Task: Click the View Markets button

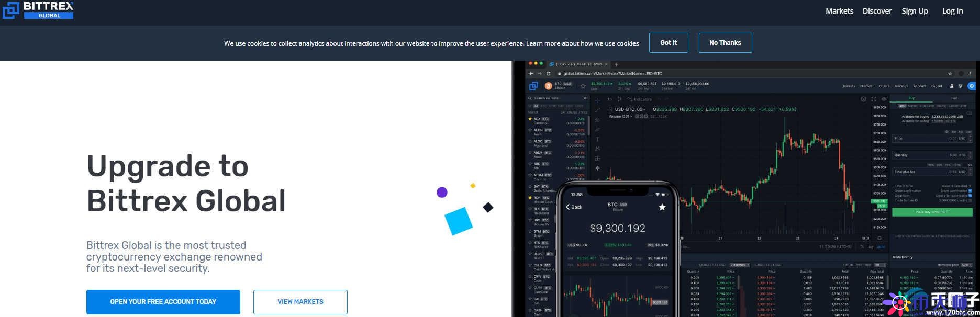Action: point(300,302)
